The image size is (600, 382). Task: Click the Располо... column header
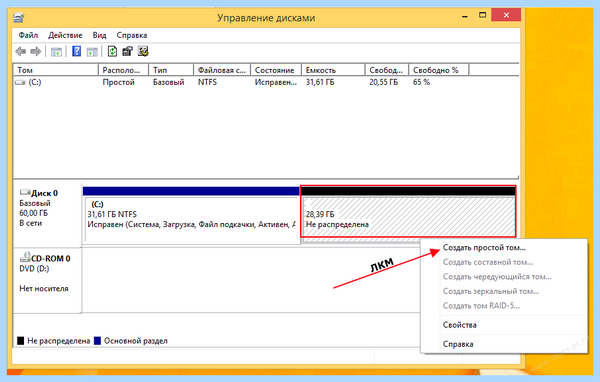click(124, 70)
